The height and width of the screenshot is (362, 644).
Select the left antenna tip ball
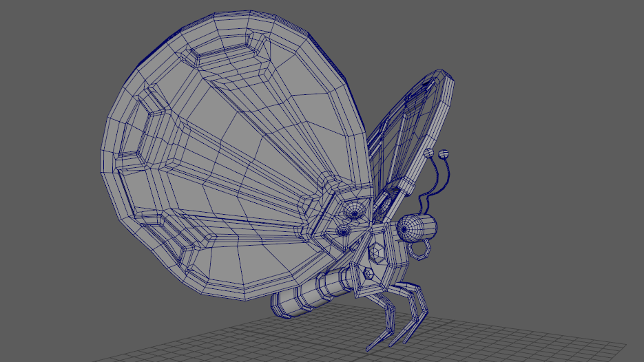tap(429, 153)
